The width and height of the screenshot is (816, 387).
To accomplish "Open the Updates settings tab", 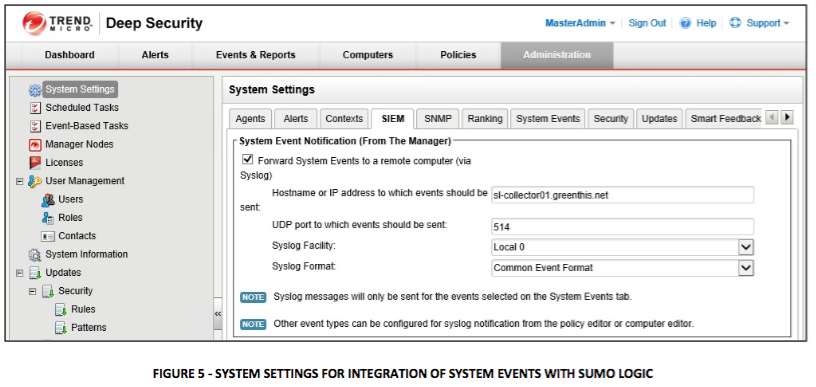I will click(x=659, y=119).
